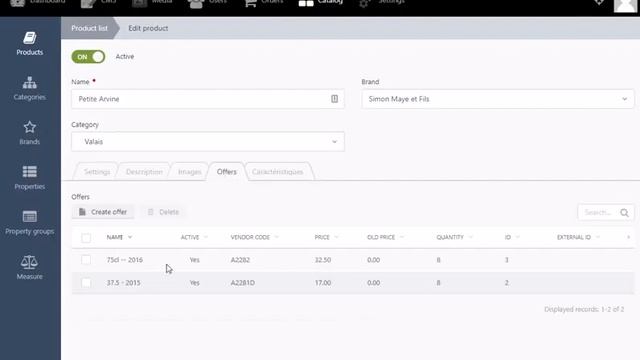This screenshot has width=640, height=360.
Task: Focus the offers Search input
Action: (x=598, y=213)
